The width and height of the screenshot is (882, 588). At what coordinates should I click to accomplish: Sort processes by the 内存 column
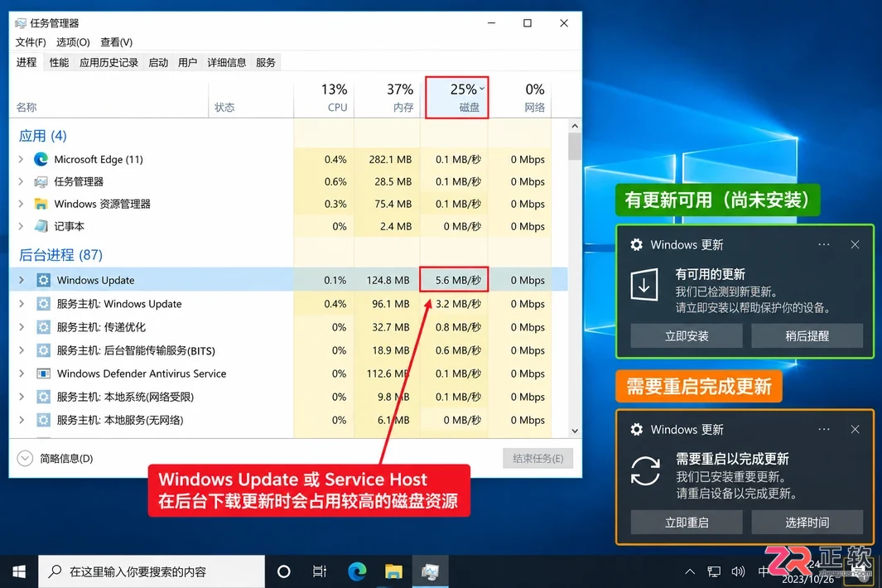(387, 98)
